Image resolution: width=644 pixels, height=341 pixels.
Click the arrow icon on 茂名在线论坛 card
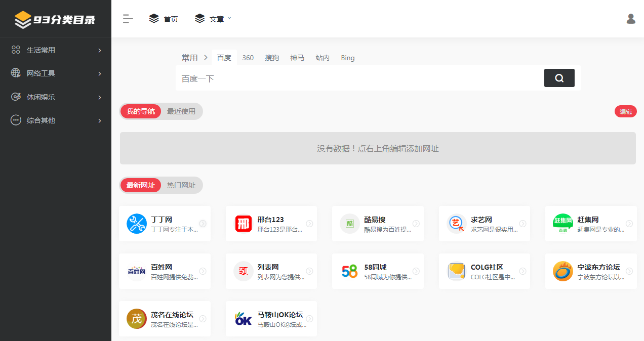(x=203, y=319)
